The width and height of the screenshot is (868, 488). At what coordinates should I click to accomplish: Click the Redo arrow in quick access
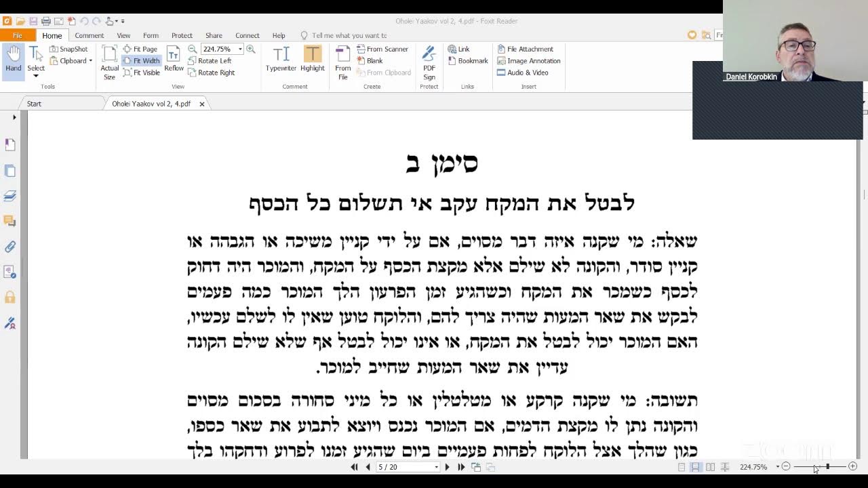click(x=96, y=21)
